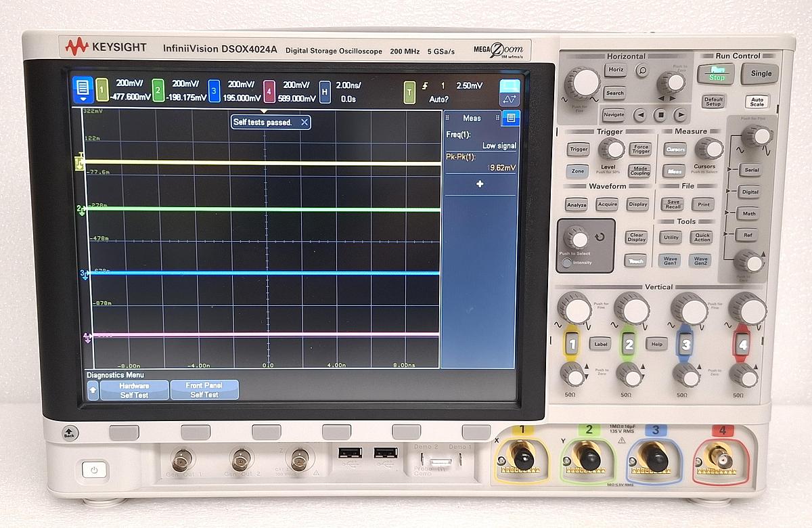
Task: Toggle the Touch screen button
Action: (635, 261)
